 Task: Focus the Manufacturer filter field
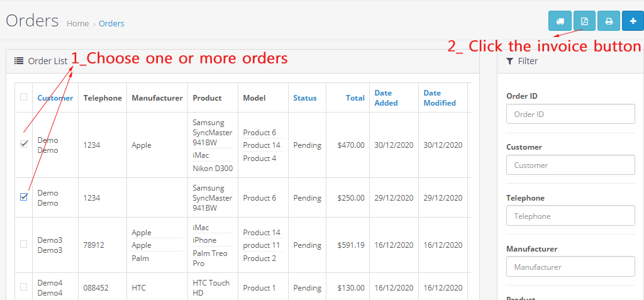570,267
